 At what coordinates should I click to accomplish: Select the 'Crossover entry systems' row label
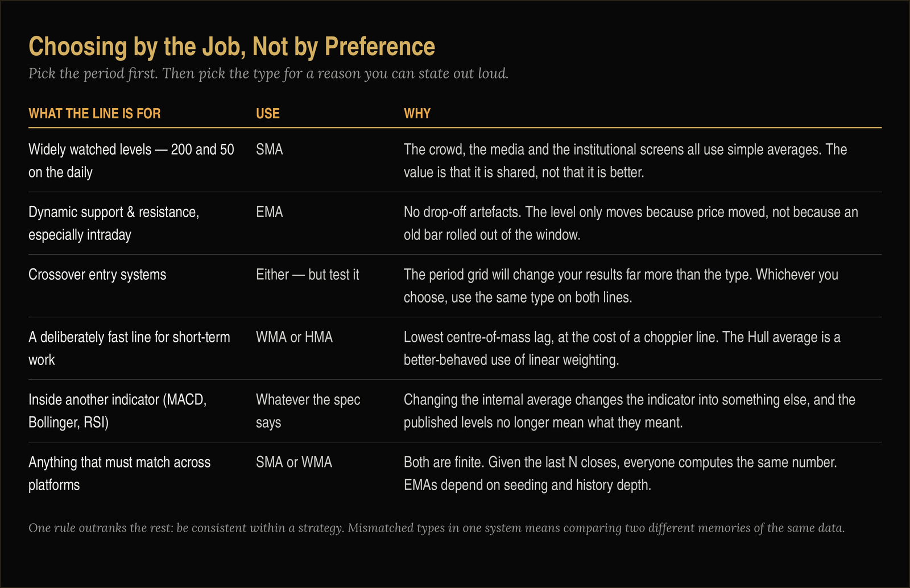[x=97, y=275]
